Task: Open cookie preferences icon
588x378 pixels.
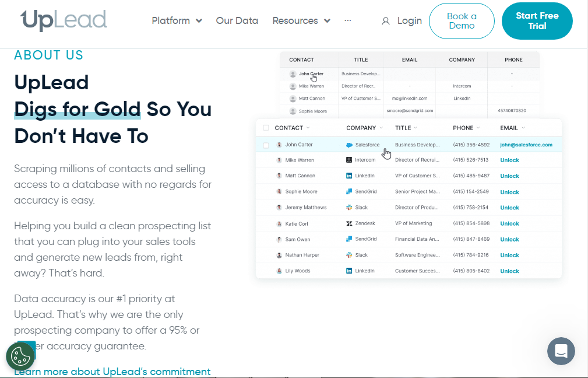Action: [x=20, y=356]
